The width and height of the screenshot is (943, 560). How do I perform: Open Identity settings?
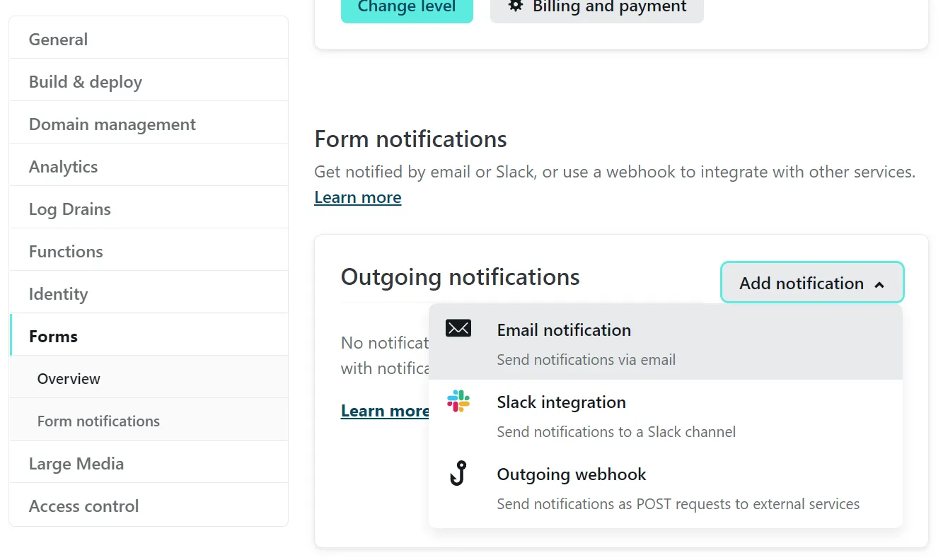[149, 294]
